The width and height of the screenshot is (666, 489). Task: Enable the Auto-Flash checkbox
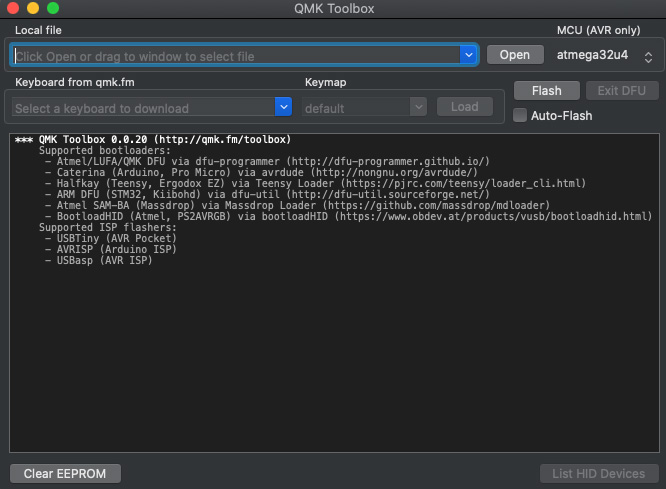tap(520, 115)
